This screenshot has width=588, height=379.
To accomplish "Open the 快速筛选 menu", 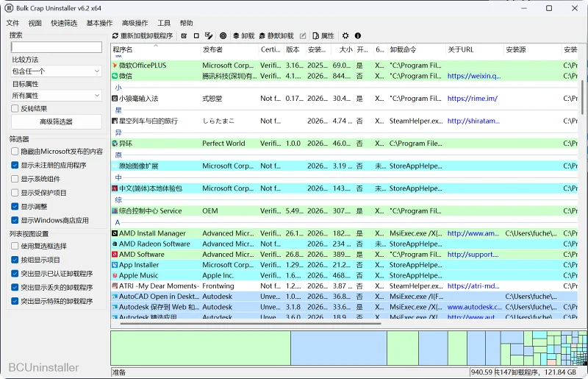I will point(64,24).
